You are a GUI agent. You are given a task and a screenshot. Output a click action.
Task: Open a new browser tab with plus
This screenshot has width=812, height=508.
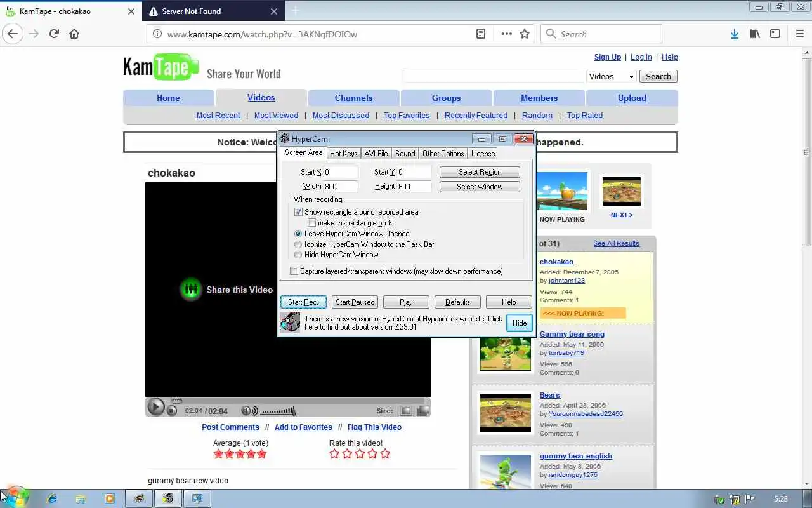coord(295,11)
